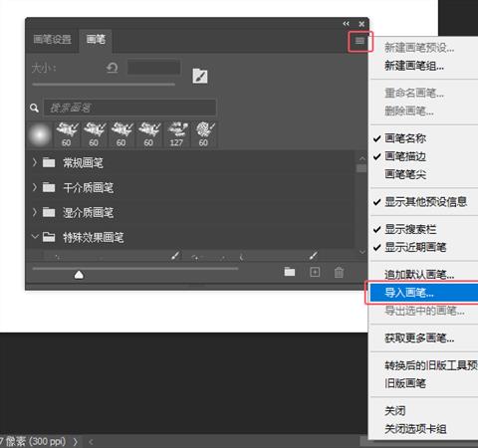Image resolution: width=478 pixels, height=448 pixels.
Task: Switch to the 画笔 tab
Action: click(x=96, y=40)
